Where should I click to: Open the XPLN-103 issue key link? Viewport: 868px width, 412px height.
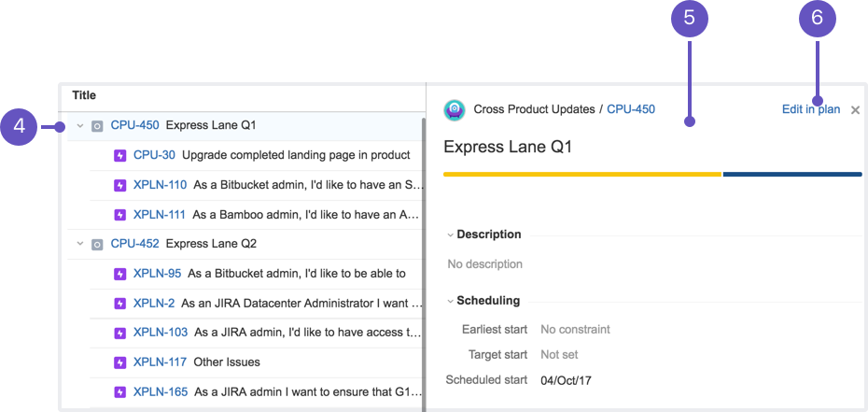click(161, 333)
